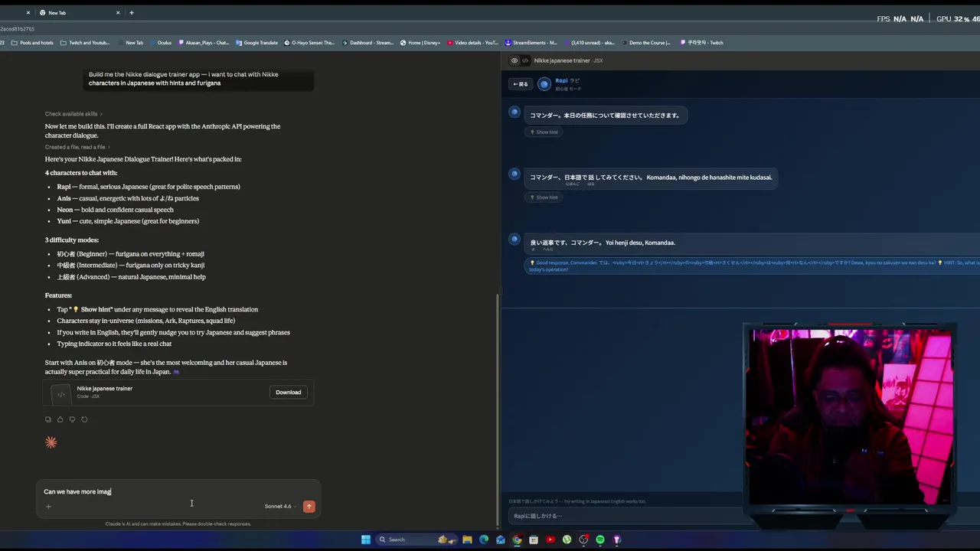Click Rapi's avatar in the chat header
The width and height of the screenshot is (980, 551).
[544, 84]
